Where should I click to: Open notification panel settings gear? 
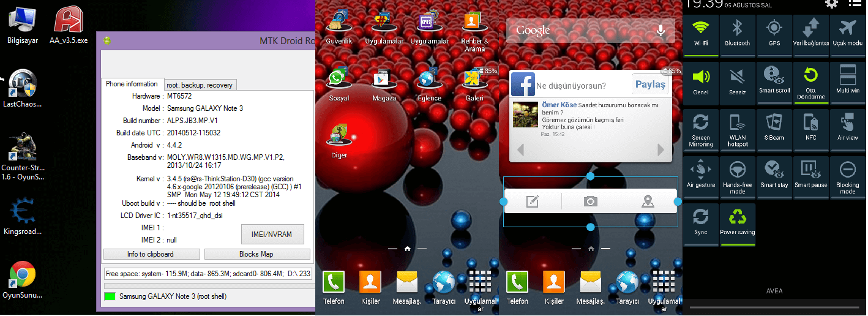(x=831, y=4)
